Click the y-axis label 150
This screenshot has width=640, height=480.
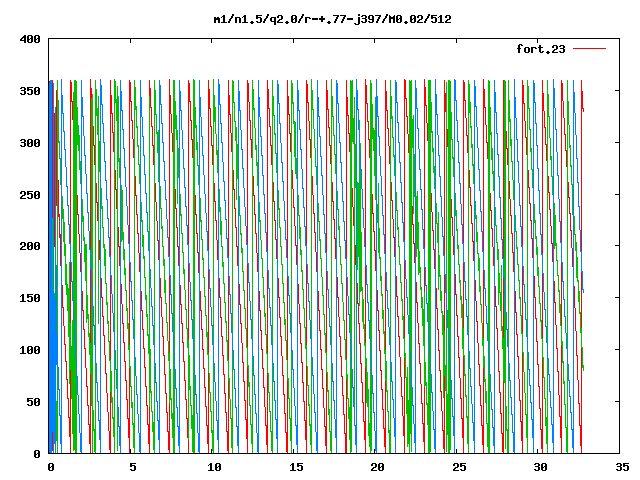pos(30,298)
